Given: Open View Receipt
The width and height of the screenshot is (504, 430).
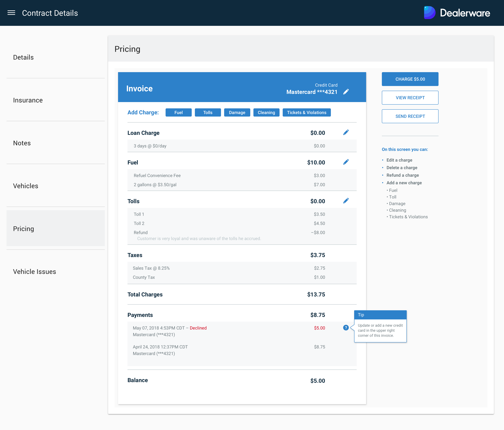Looking at the screenshot, I should click(x=410, y=98).
